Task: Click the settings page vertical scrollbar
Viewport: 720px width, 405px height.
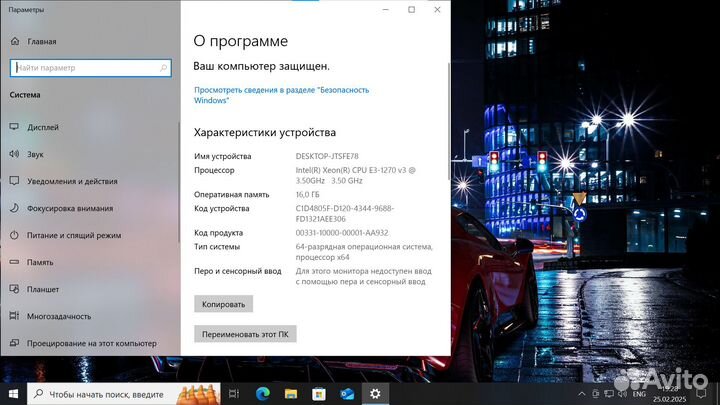Action: pyautogui.click(x=449, y=122)
